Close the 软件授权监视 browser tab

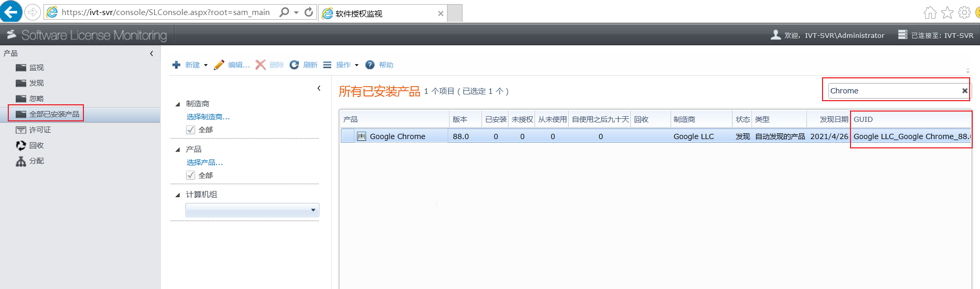441,13
